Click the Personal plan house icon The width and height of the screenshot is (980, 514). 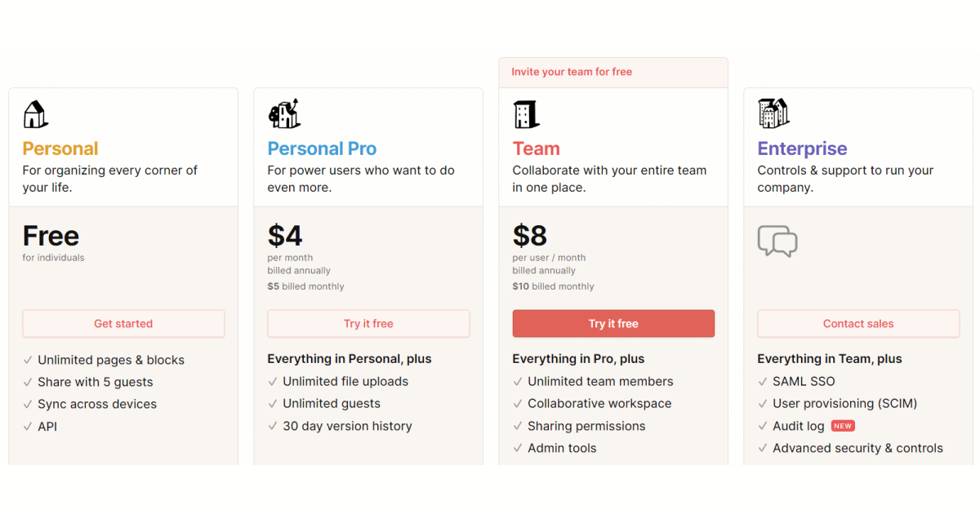[35, 114]
